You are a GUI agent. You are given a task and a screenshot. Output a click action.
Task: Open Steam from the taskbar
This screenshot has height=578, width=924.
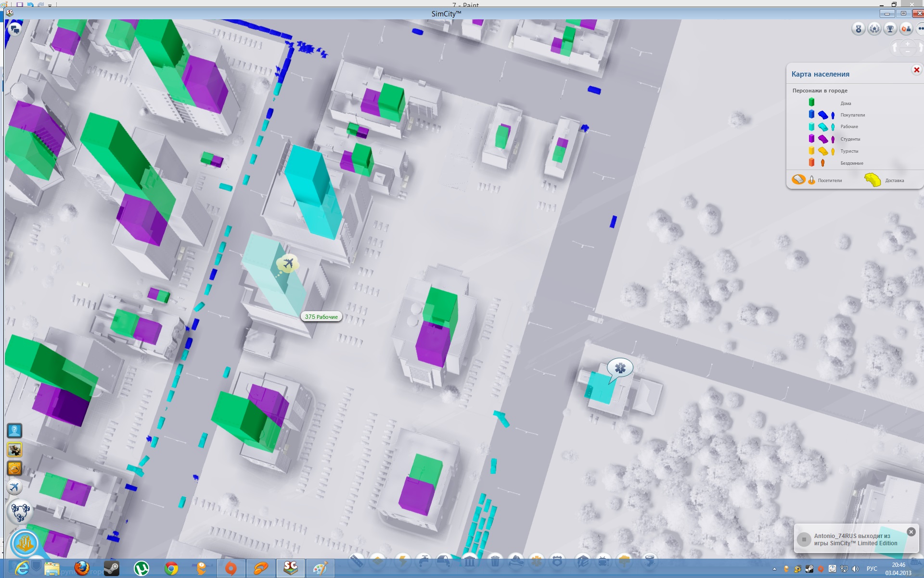pyautogui.click(x=112, y=568)
